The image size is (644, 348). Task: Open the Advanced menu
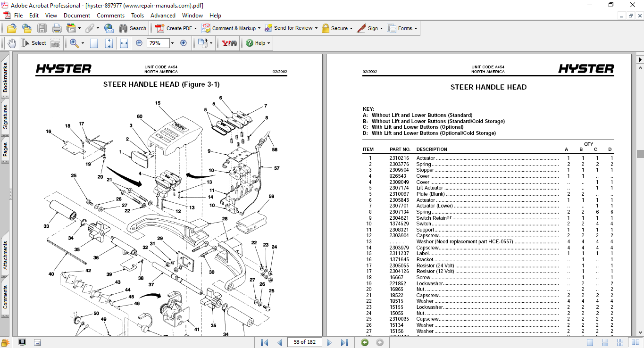coord(163,16)
